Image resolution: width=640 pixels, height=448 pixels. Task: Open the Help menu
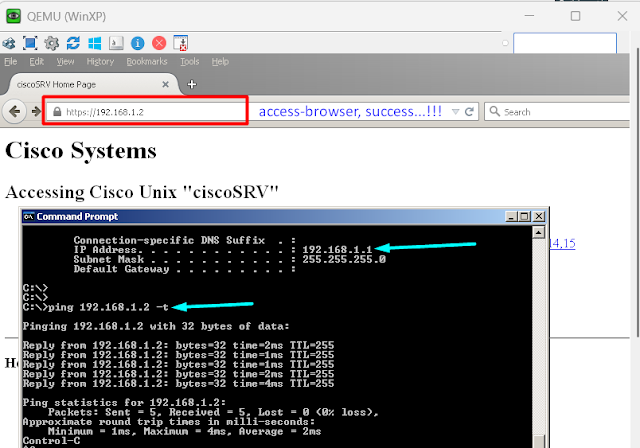click(x=220, y=62)
